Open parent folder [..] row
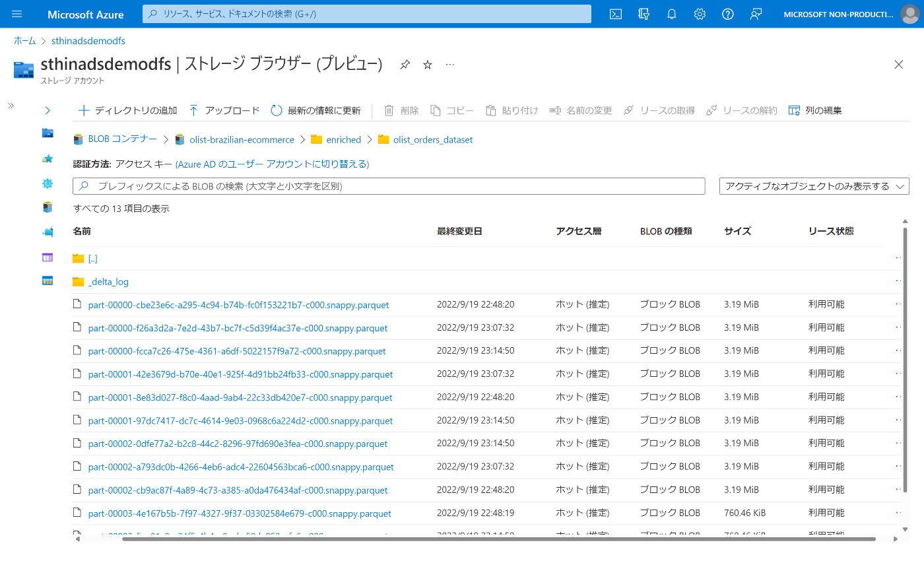The width and height of the screenshot is (924, 561). pos(92,259)
